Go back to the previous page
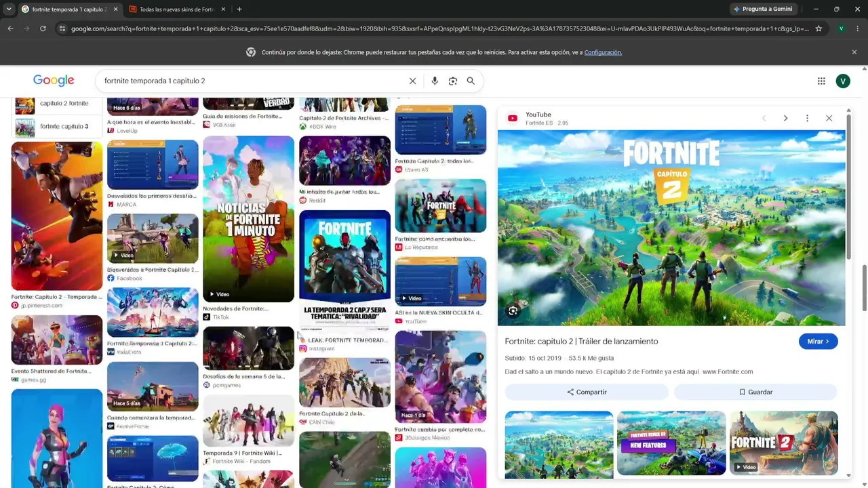Image resolution: width=868 pixels, height=488 pixels. click(10, 28)
